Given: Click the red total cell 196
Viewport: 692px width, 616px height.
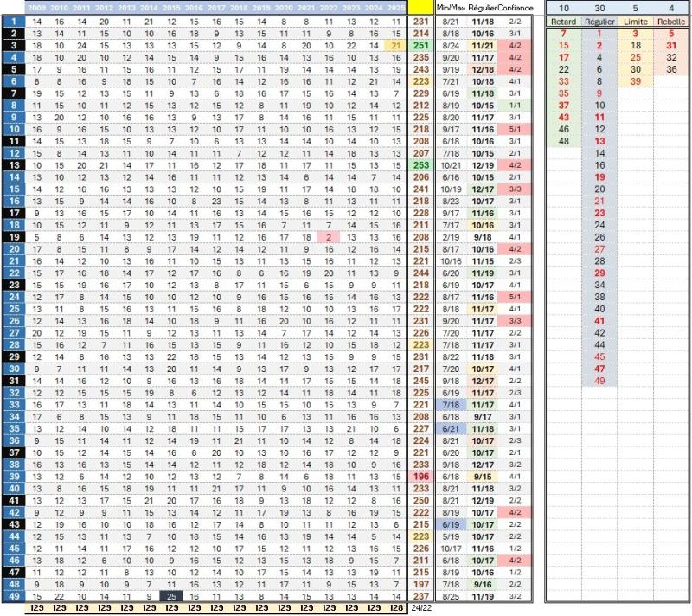Looking at the screenshot, I should pyautogui.click(x=421, y=476).
